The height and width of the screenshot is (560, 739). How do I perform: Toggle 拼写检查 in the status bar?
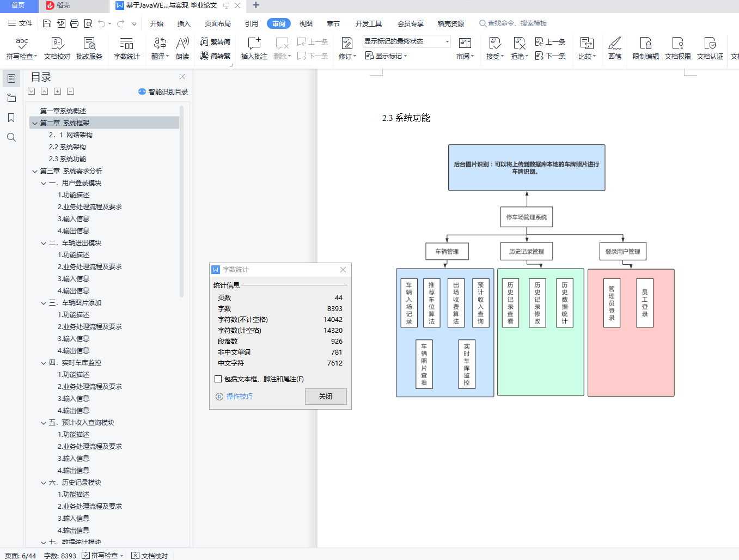tap(103, 556)
